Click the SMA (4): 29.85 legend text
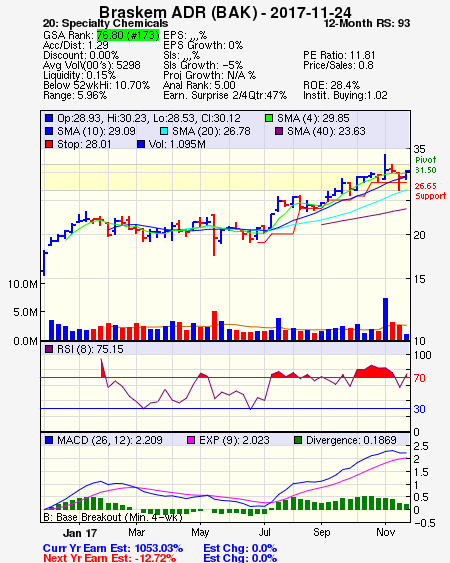 pos(313,118)
